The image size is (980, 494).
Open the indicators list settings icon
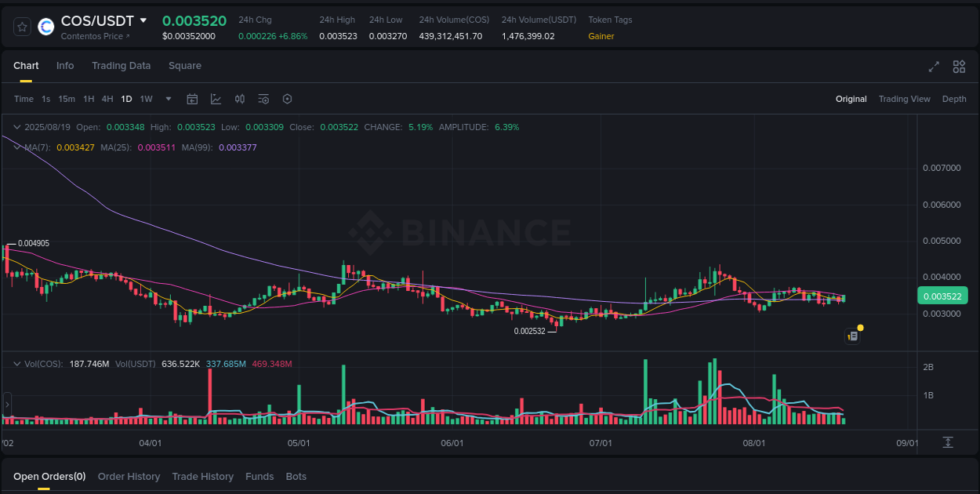click(x=263, y=99)
